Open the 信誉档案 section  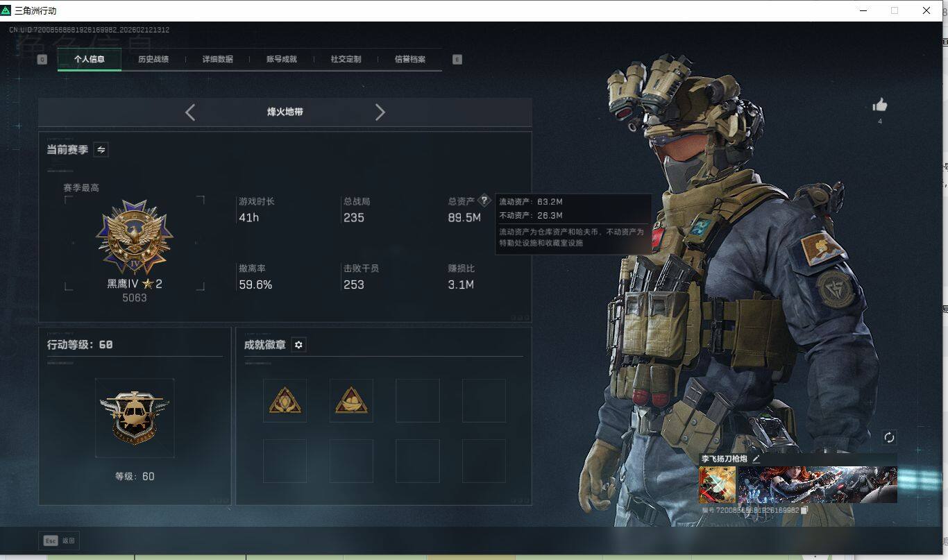pos(409,60)
